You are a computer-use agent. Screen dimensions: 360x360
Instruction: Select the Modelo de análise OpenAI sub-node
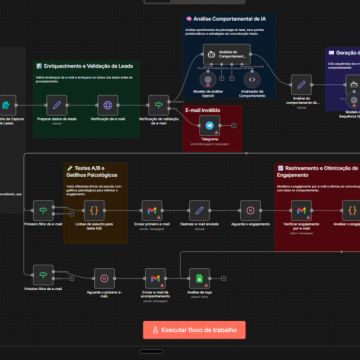[x=208, y=80]
